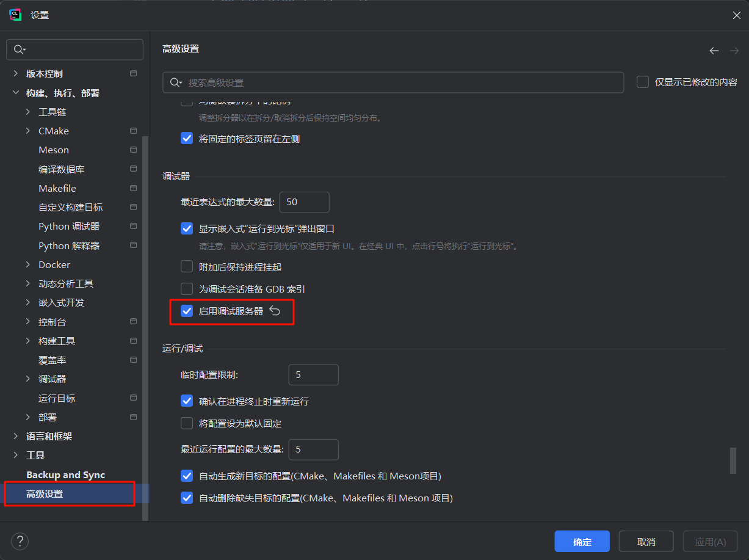This screenshot has height=560, width=749.
Task: Open Backup and Sync settings
Action: point(65,475)
